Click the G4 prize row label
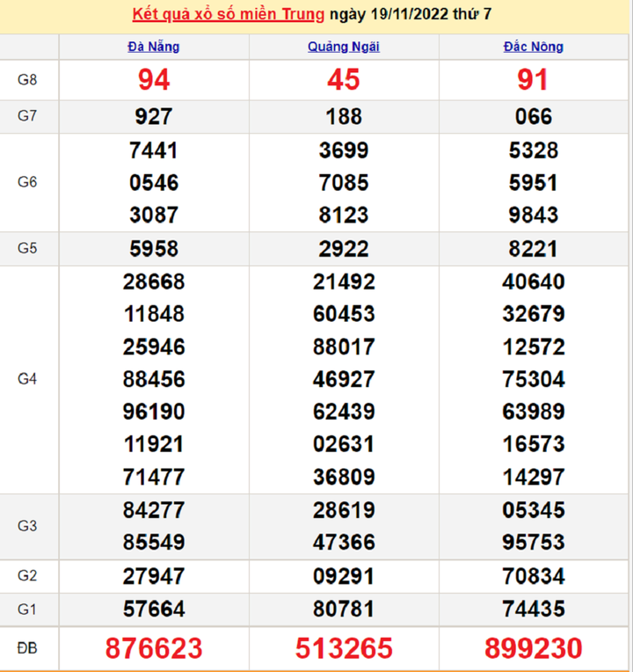 (x=28, y=379)
